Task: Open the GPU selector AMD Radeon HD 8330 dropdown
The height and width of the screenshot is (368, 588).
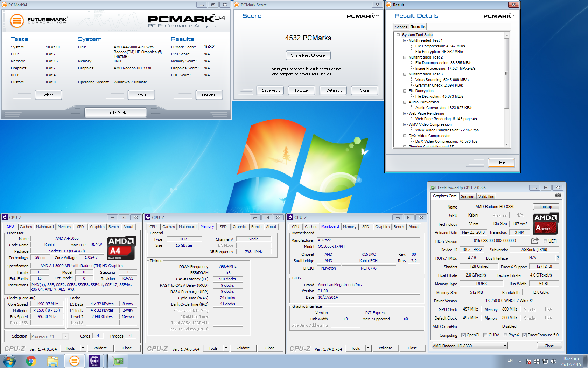Action: pos(469,346)
